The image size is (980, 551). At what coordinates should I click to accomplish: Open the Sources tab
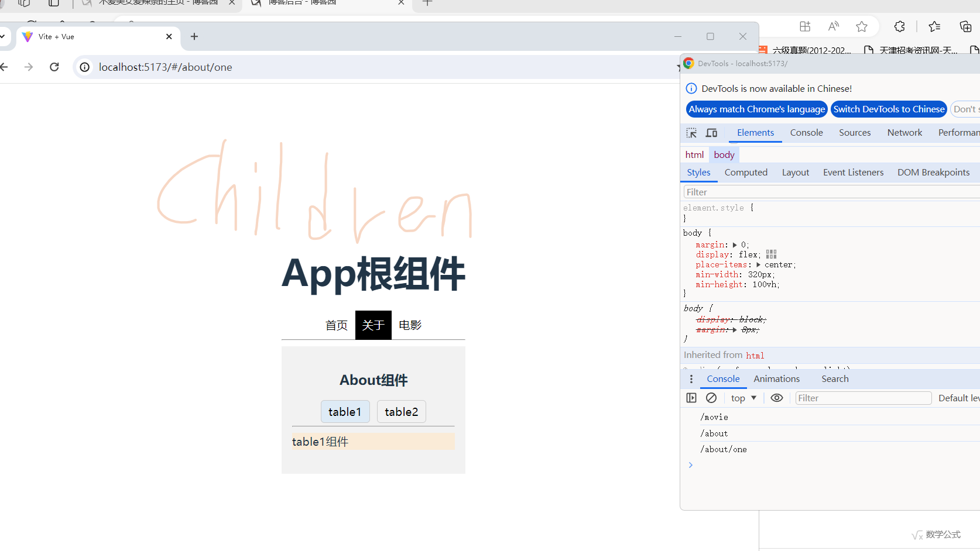[x=855, y=133]
